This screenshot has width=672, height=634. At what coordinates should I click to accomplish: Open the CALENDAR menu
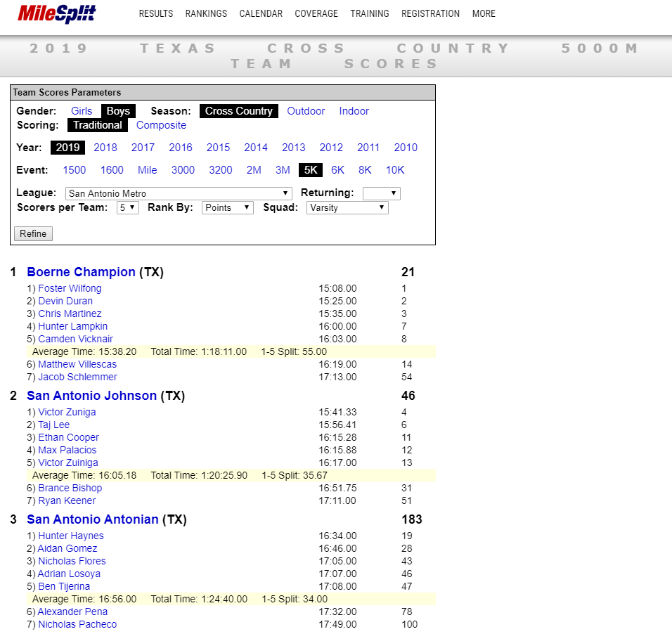tap(261, 13)
